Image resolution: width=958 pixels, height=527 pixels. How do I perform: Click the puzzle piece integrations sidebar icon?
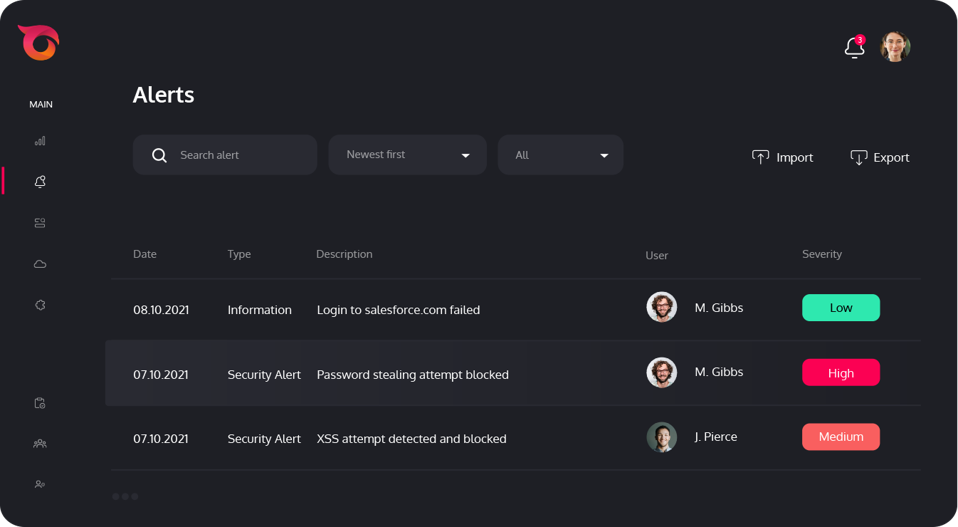point(40,305)
